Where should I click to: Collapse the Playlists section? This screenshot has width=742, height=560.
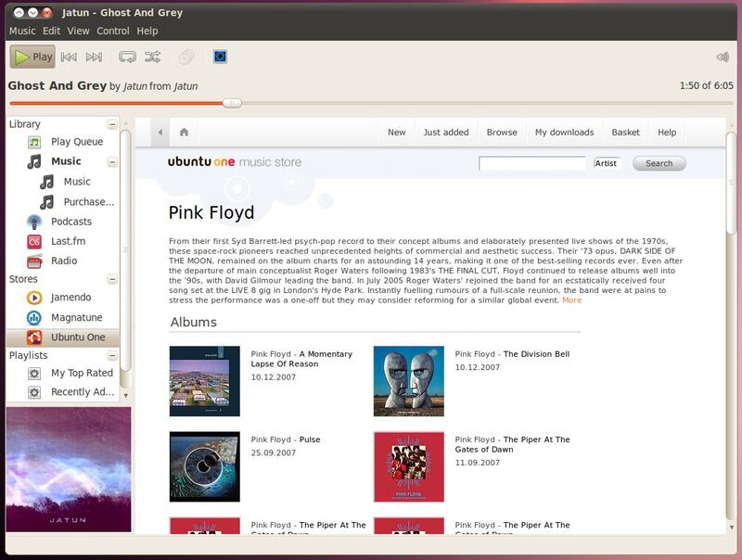click(112, 355)
